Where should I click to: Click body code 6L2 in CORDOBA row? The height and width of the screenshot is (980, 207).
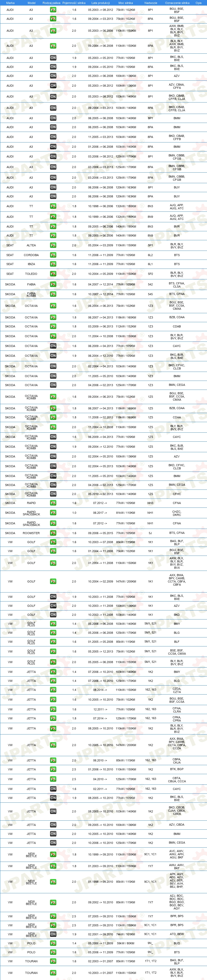(151, 255)
